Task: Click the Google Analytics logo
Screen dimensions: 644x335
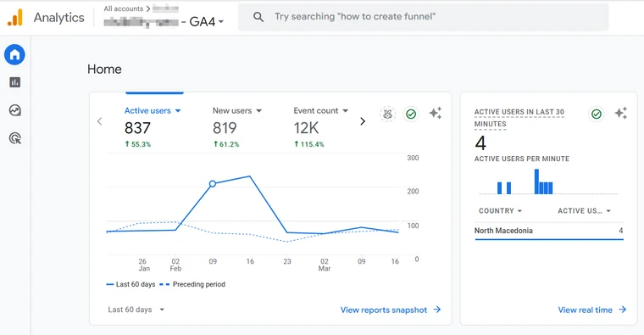Action: point(14,18)
